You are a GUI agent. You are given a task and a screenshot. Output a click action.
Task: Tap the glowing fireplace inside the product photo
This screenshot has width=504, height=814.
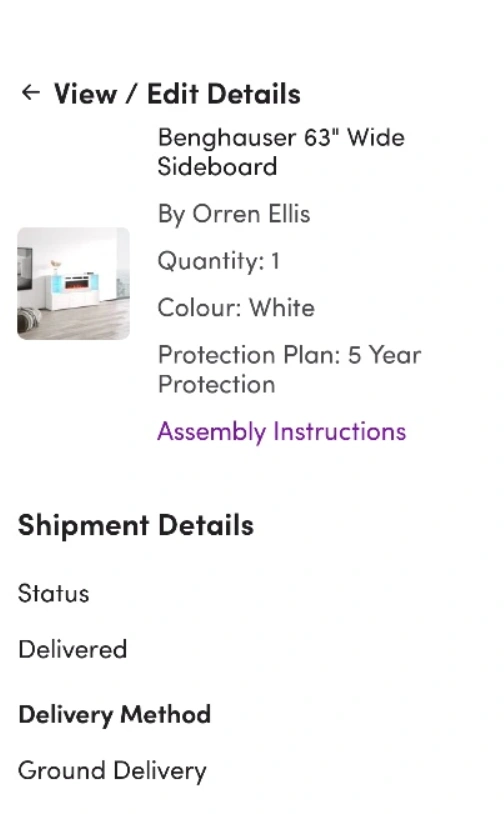(78, 283)
